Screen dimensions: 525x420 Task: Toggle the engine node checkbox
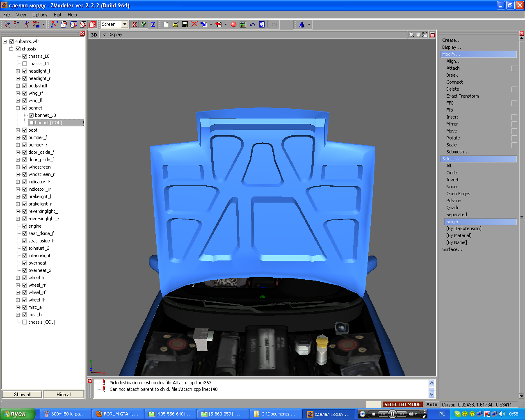25,226
